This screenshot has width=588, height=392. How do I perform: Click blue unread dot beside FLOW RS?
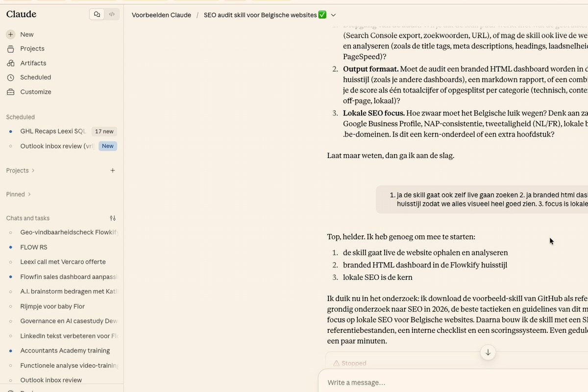coord(11,247)
